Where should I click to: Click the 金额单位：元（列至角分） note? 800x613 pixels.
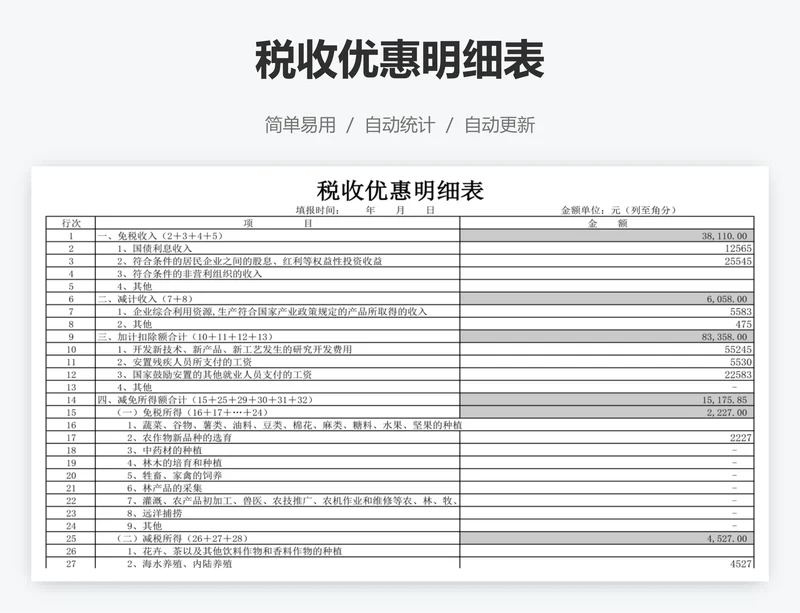point(618,210)
